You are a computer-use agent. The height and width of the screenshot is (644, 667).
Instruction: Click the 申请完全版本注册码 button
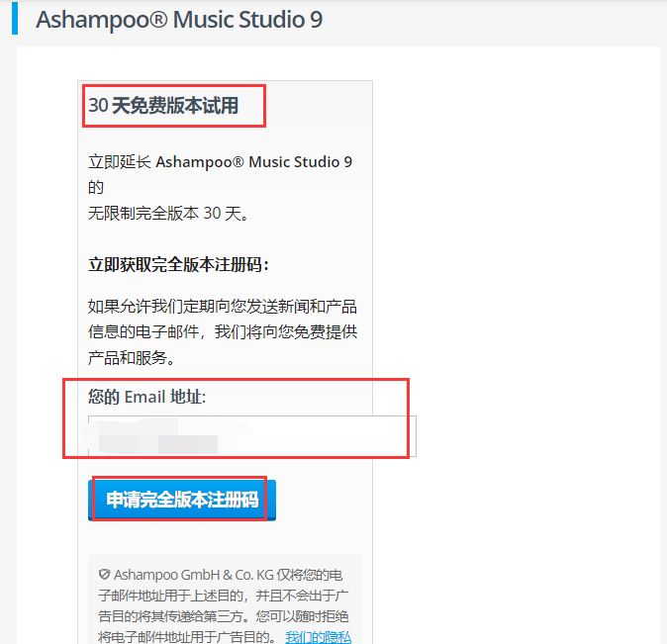click(182, 500)
